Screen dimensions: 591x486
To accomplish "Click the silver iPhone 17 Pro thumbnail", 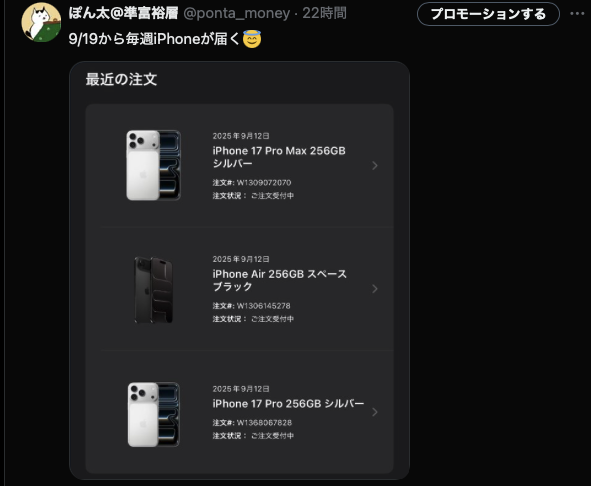I will [x=153, y=414].
